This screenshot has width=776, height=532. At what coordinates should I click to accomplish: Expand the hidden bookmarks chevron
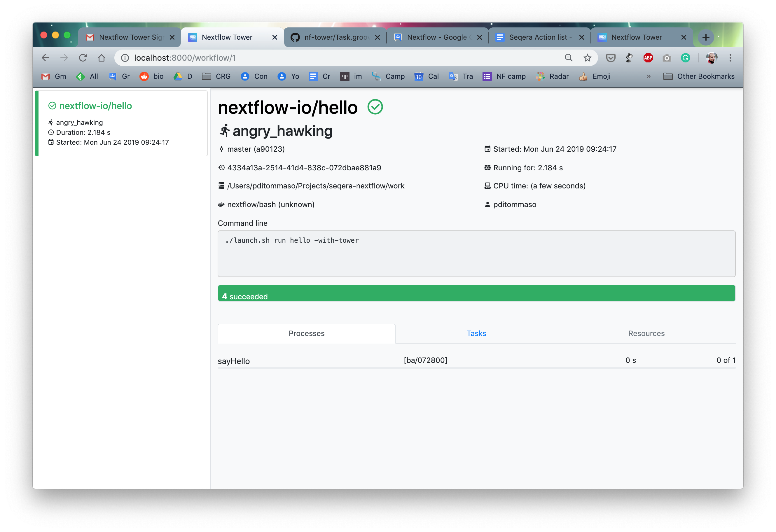pyautogui.click(x=648, y=76)
